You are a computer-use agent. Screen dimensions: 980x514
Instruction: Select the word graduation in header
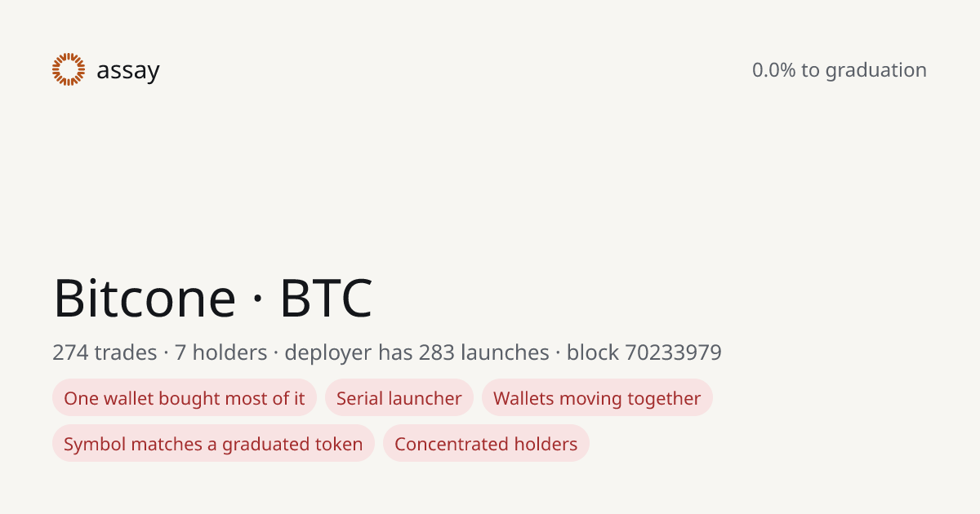click(876, 71)
